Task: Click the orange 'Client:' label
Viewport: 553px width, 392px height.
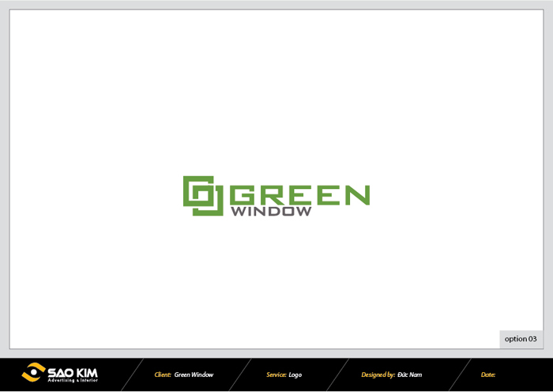Action: [163, 375]
